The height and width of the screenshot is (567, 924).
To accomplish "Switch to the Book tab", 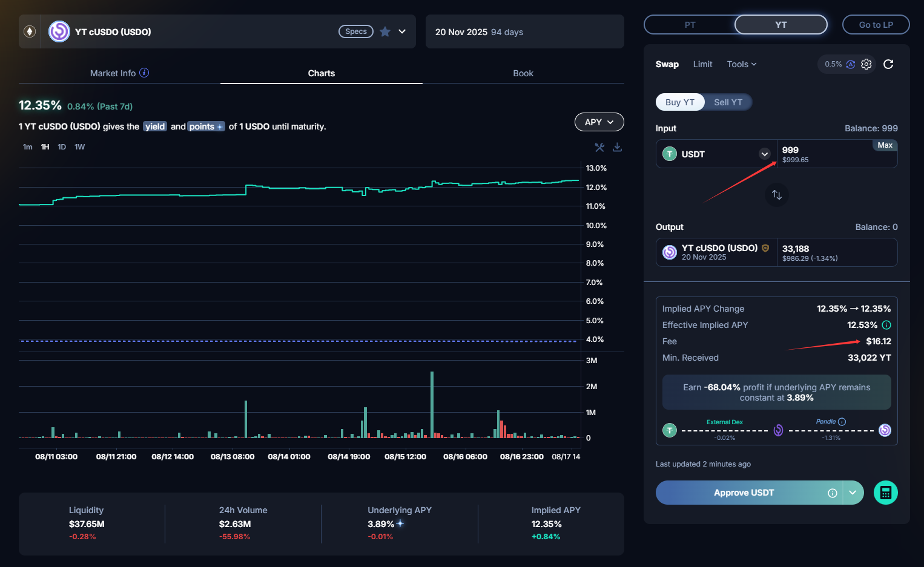I will (x=523, y=73).
